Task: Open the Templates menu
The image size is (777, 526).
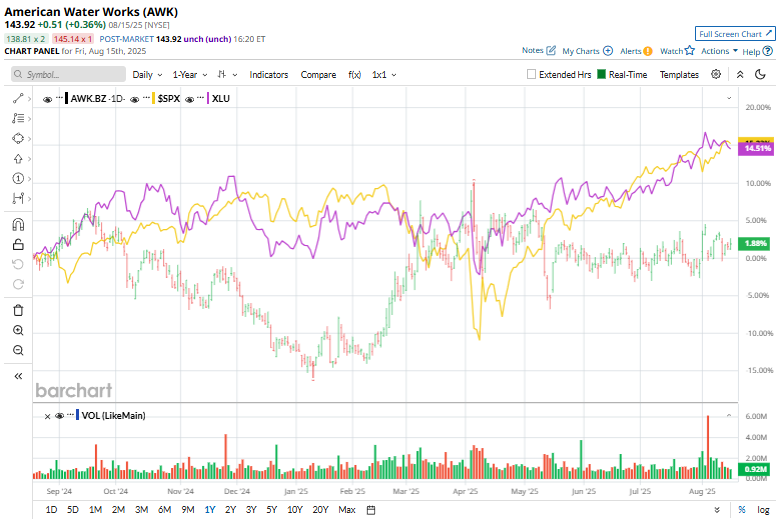Action: (x=679, y=74)
